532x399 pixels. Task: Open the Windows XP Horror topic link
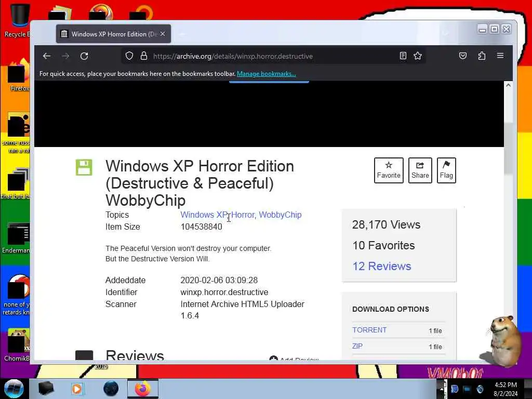pyautogui.click(x=218, y=215)
